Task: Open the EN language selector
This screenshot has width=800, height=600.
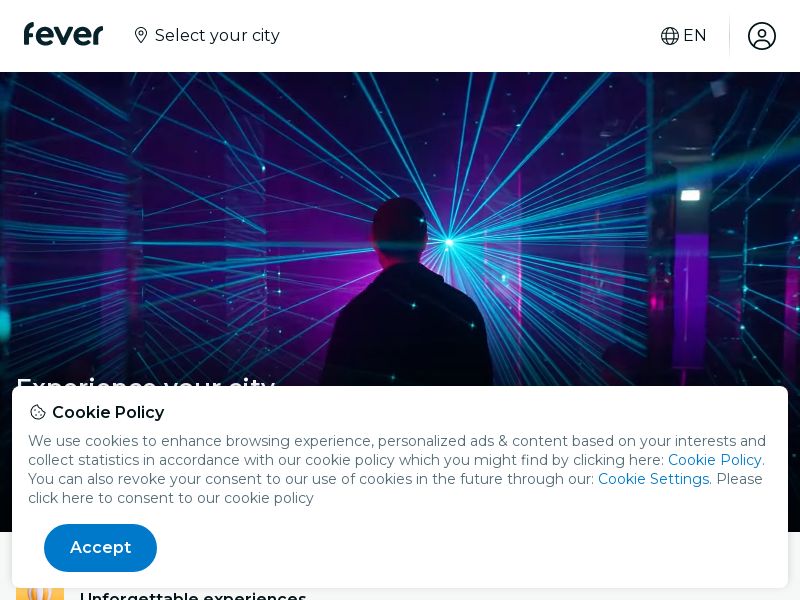Action: 694,36
